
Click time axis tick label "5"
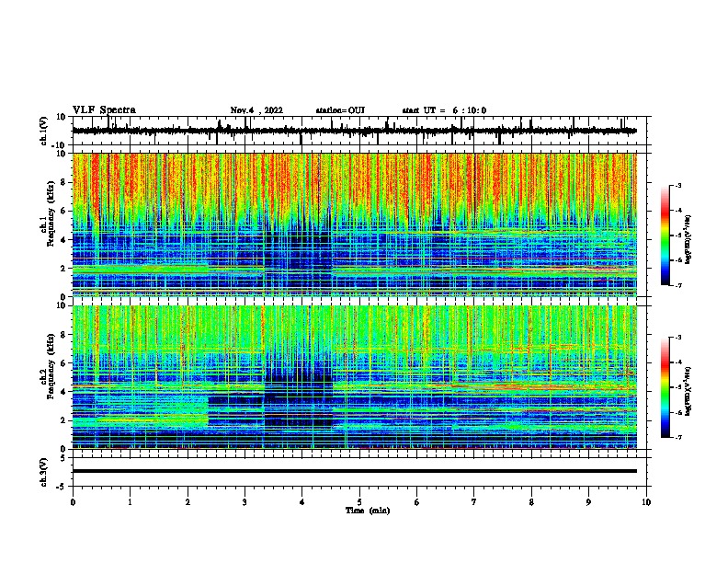click(359, 502)
